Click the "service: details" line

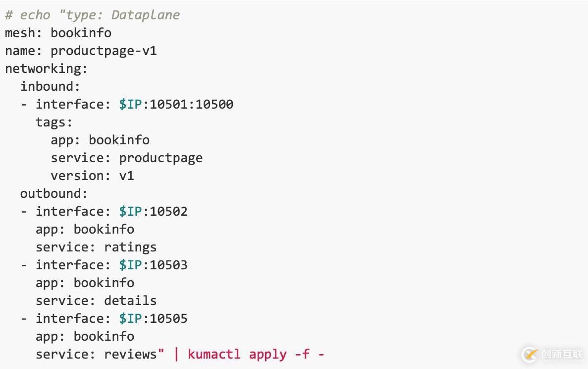click(x=96, y=301)
